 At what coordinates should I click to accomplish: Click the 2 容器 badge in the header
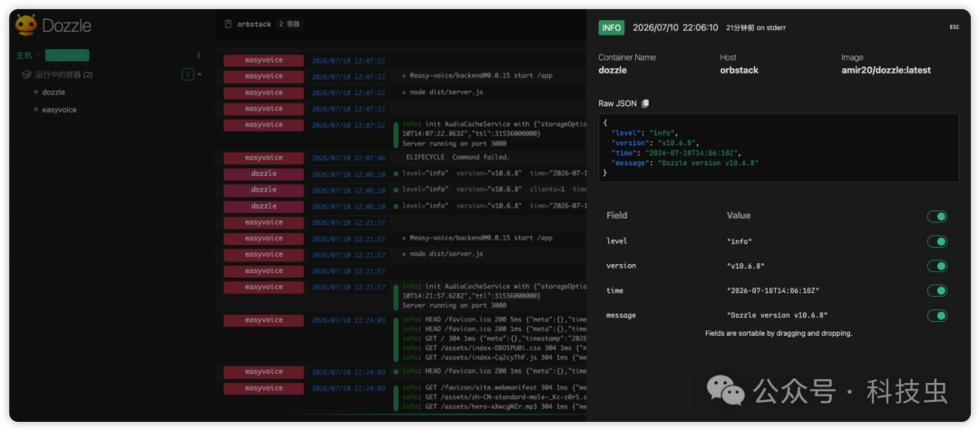click(x=289, y=24)
